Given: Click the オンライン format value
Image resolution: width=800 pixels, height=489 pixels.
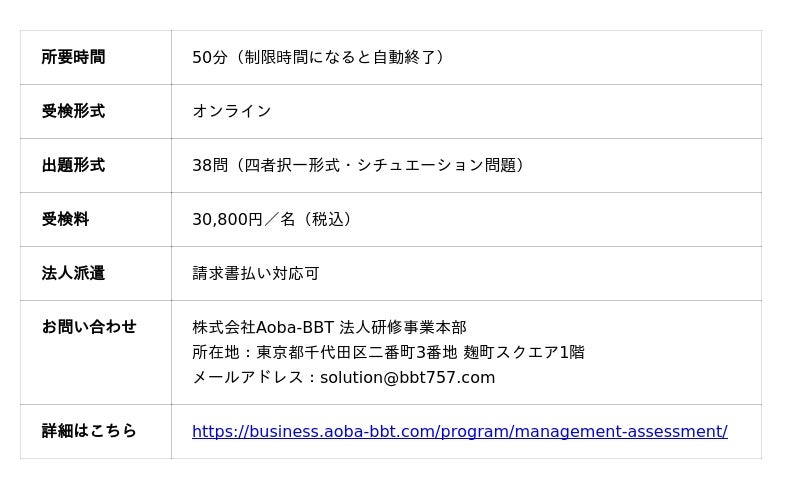Looking at the screenshot, I should click(232, 111).
